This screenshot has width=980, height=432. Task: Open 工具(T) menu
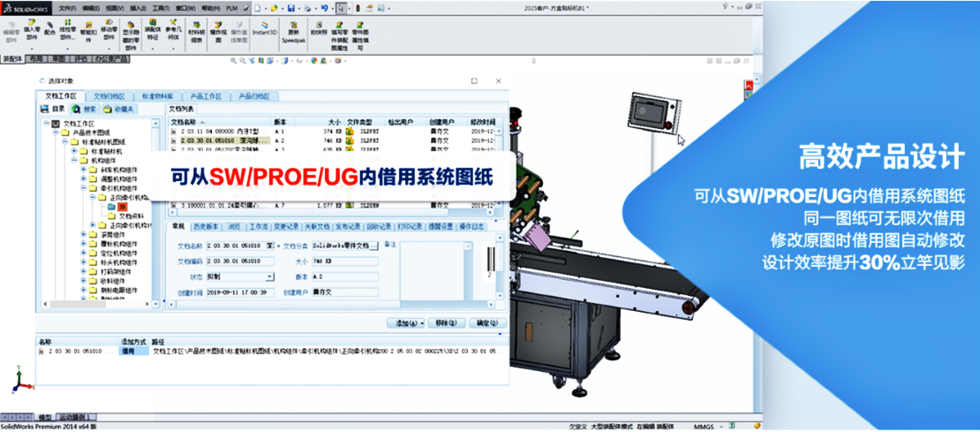pyautogui.click(x=161, y=9)
